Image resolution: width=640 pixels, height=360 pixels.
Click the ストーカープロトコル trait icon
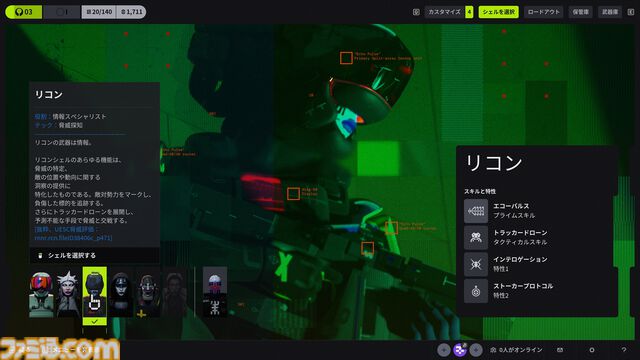(476, 291)
